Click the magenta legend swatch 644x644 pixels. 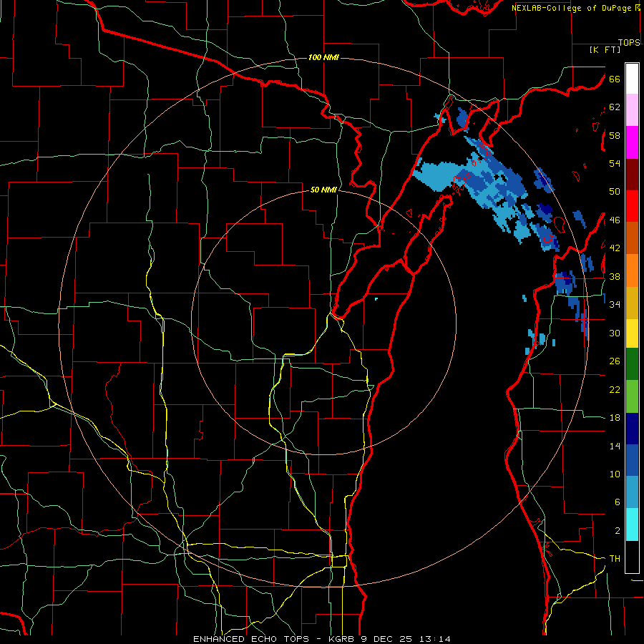[632, 142]
